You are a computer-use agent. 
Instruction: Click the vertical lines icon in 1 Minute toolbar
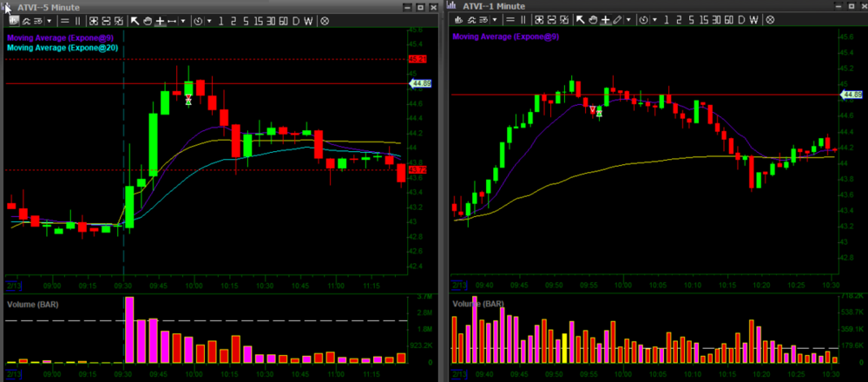(x=523, y=20)
